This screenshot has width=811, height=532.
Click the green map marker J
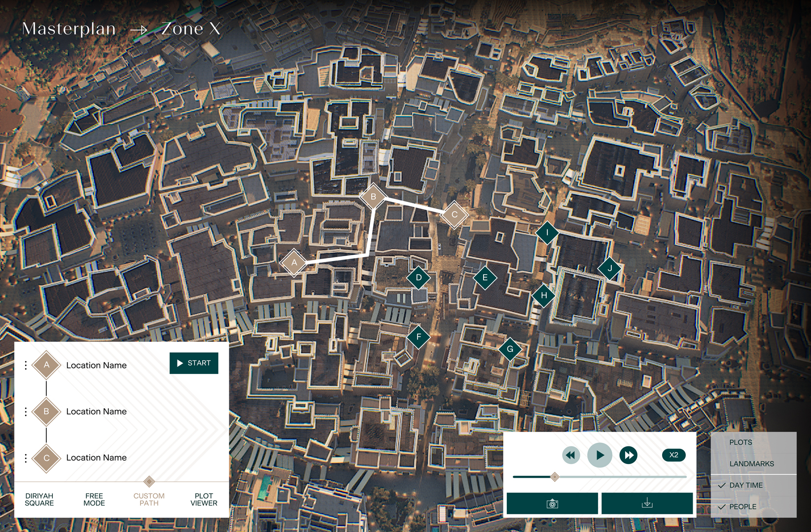610,268
